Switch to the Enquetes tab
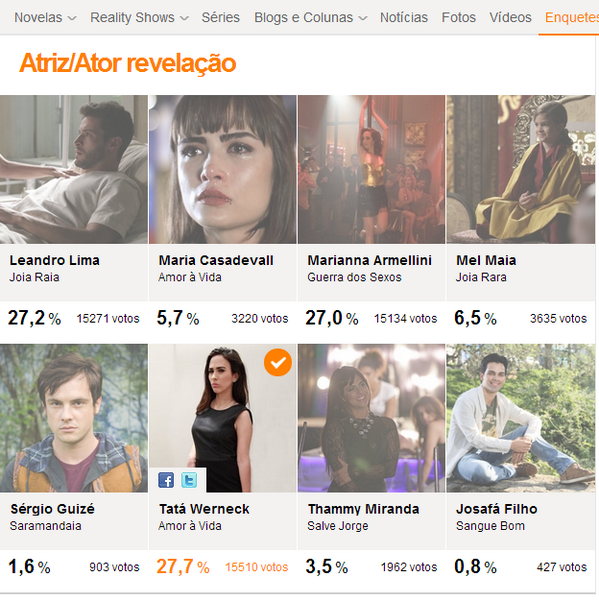 pyautogui.click(x=572, y=17)
